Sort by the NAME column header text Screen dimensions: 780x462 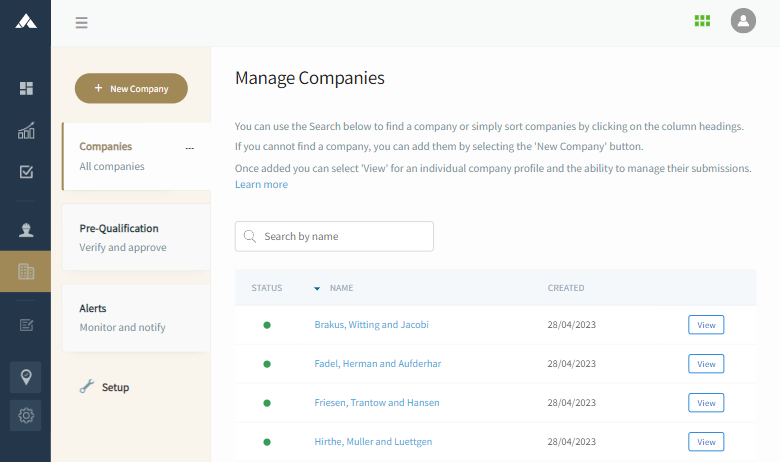pos(341,288)
